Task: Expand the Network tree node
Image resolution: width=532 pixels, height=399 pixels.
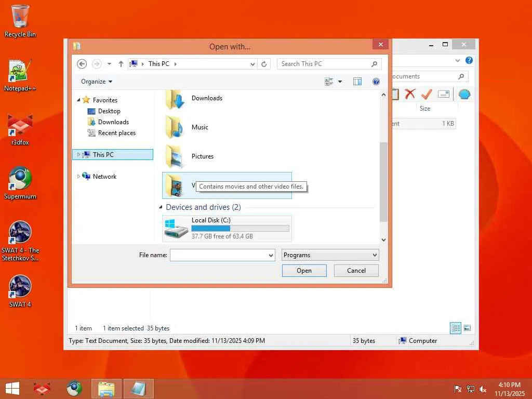Action: point(78,177)
